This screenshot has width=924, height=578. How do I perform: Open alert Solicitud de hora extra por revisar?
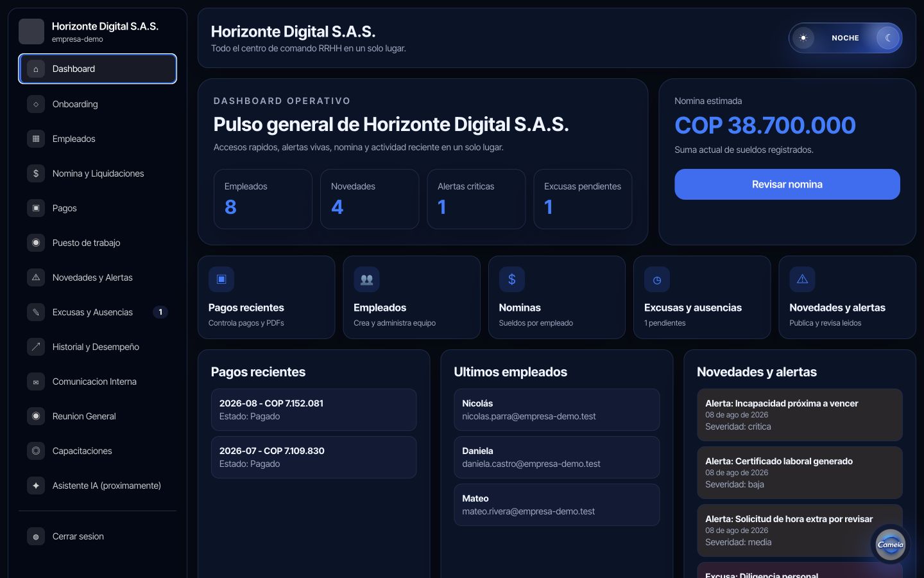pyautogui.click(x=800, y=530)
